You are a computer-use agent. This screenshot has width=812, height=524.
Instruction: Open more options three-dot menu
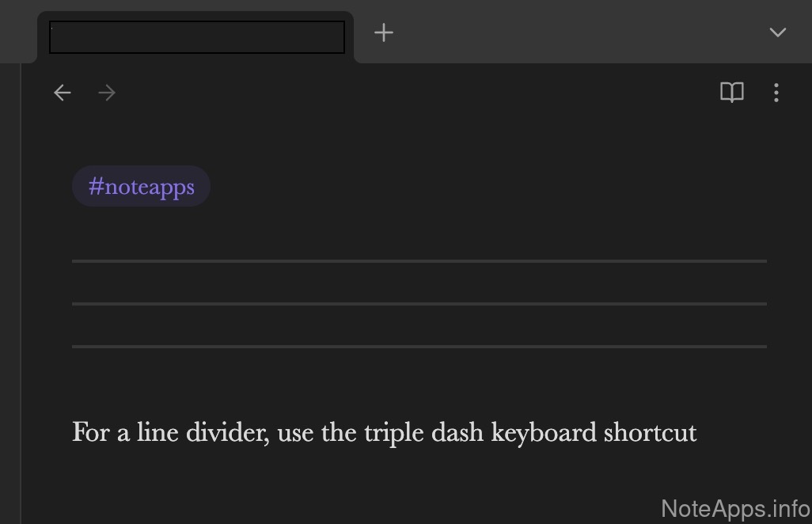click(776, 93)
